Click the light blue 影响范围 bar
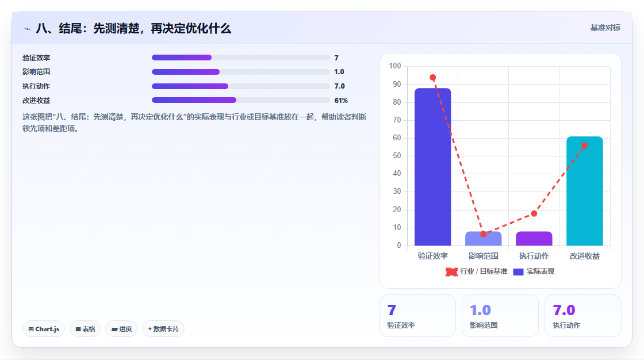The width and height of the screenshot is (644, 360). (x=483, y=239)
